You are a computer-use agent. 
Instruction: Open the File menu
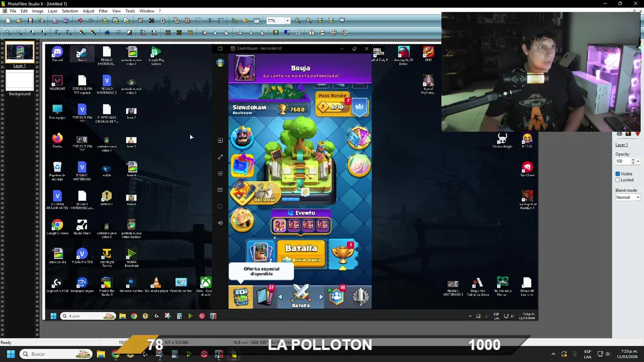point(13,11)
